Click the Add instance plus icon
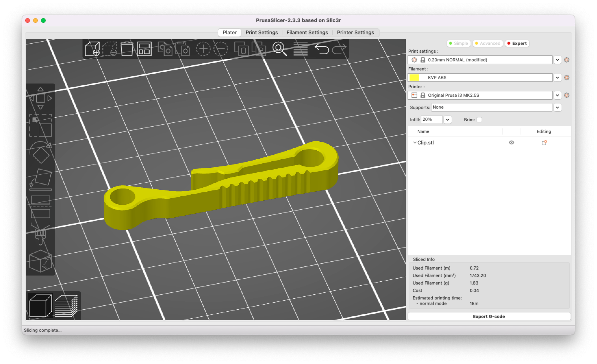Screen dimensions: 597x364 point(203,49)
